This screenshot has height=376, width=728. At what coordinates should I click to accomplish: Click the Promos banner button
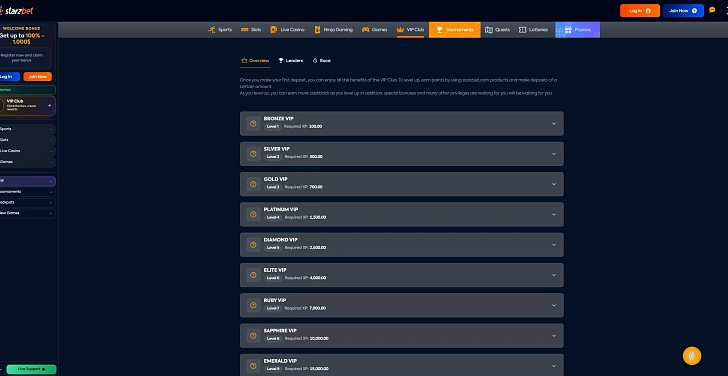(578, 30)
